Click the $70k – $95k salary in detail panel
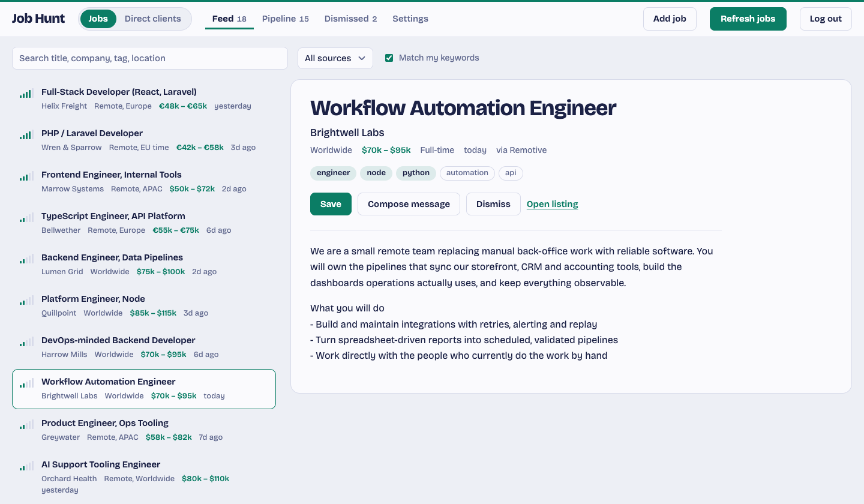Screen dimensions: 864x504 [x=386, y=150]
